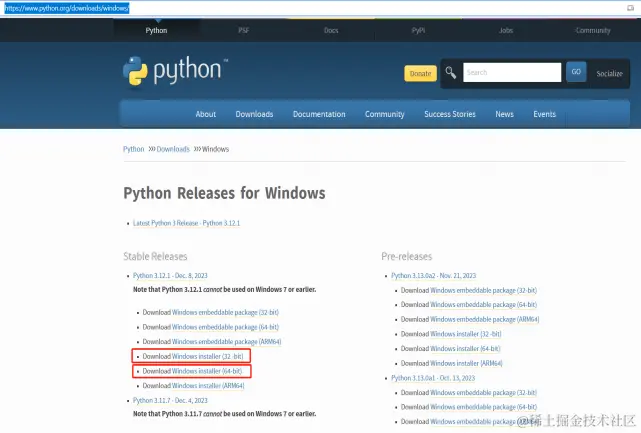Open the News navigation menu
This screenshot has width=641, height=433.
pos(504,114)
